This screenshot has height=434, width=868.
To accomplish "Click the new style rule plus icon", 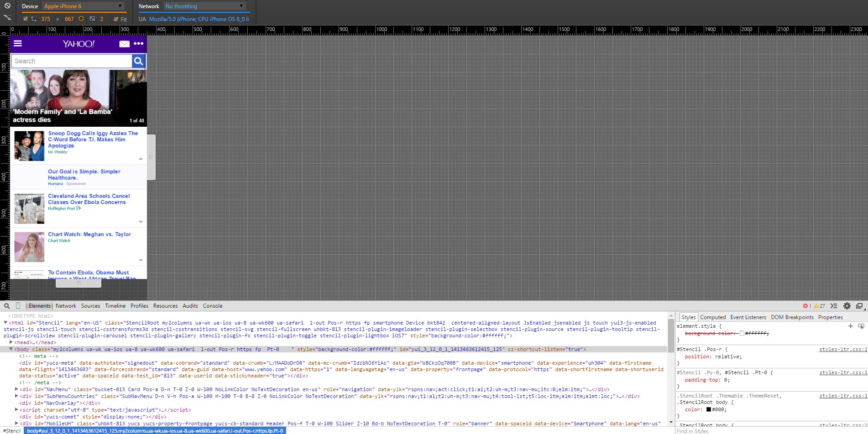I will pos(850,326).
